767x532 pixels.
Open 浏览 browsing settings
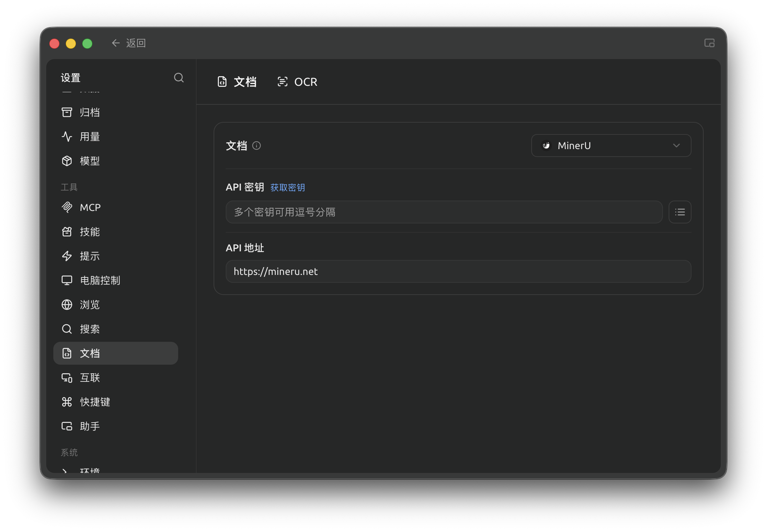(x=116, y=305)
